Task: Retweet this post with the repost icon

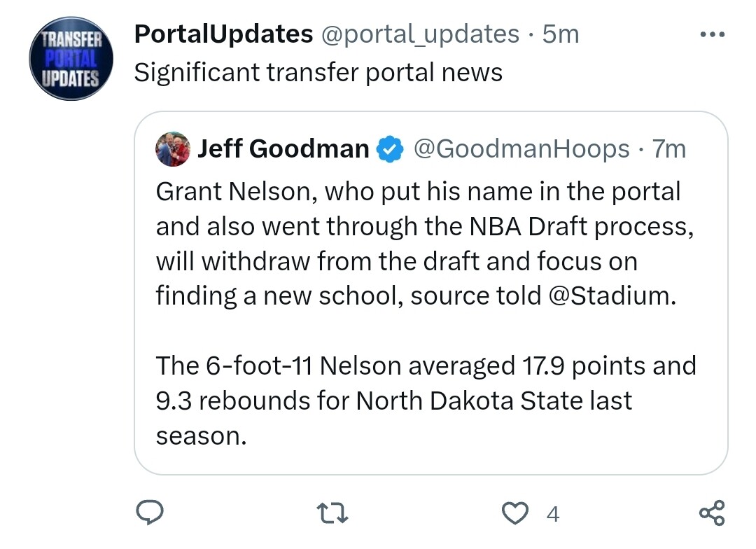Action: [x=335, y=514]
